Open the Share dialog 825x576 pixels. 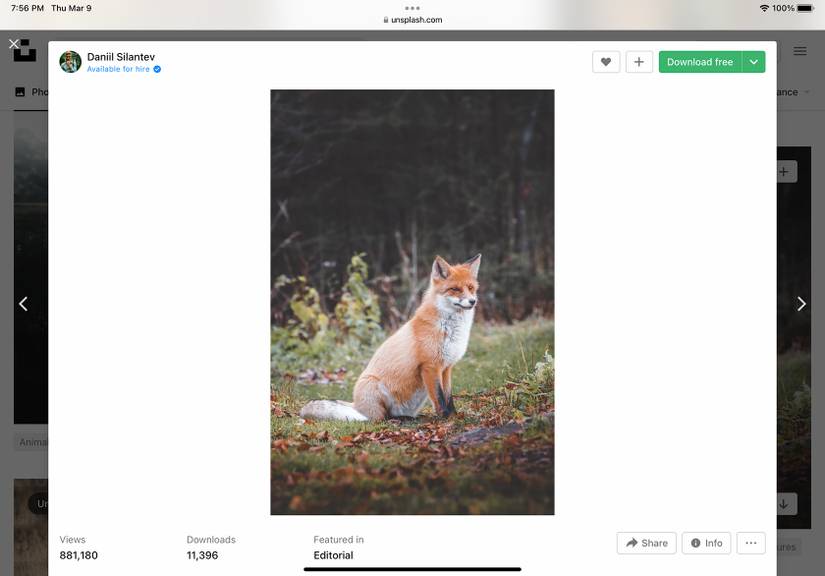(x=646, y=543)
